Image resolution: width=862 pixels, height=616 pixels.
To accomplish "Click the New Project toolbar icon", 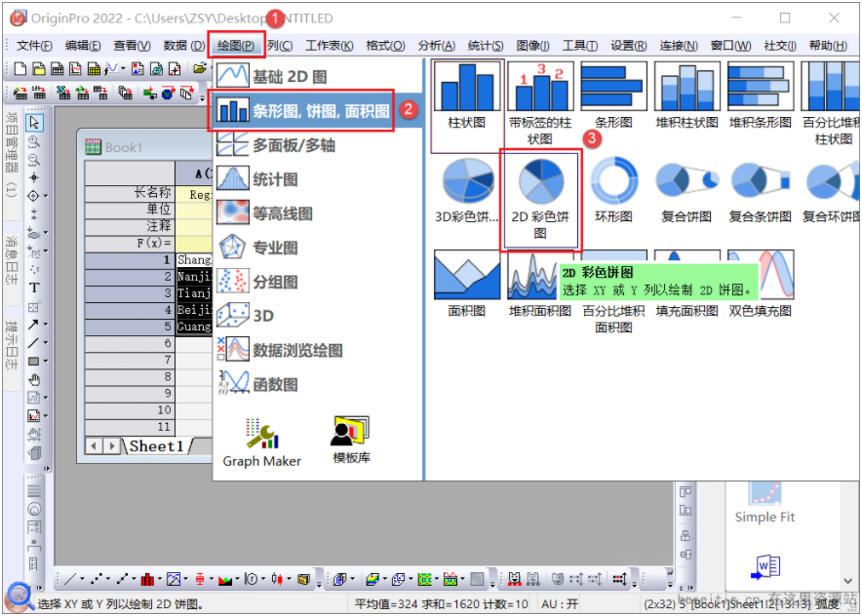I will (20, 68).
